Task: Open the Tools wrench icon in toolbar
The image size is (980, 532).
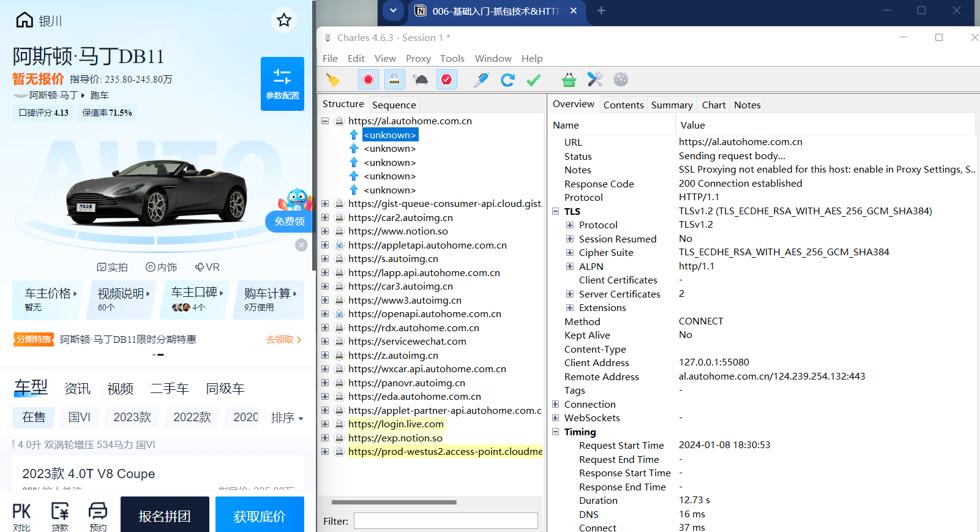Action: point(594,80)
